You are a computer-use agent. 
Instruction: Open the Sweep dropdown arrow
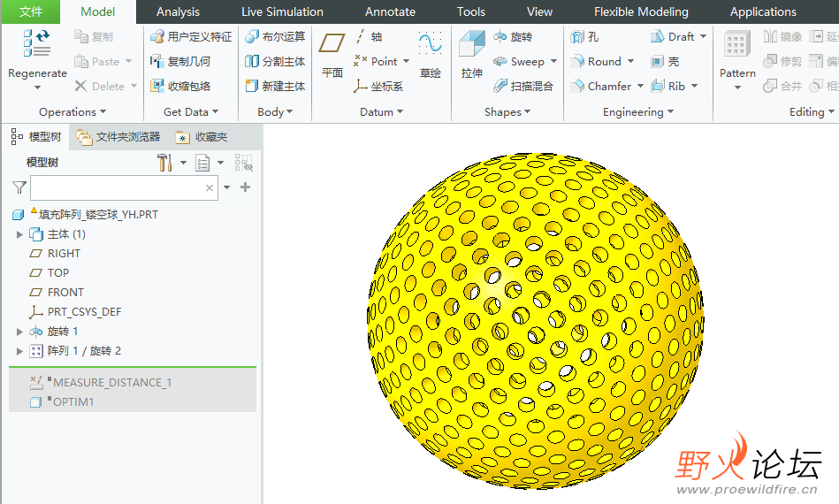[553, 62]
